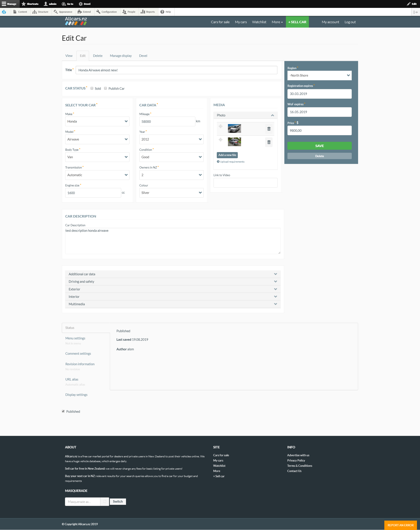Click trash icon for second photo
Viewport: 420px width, 530px height.
click(x=269, y=142)
